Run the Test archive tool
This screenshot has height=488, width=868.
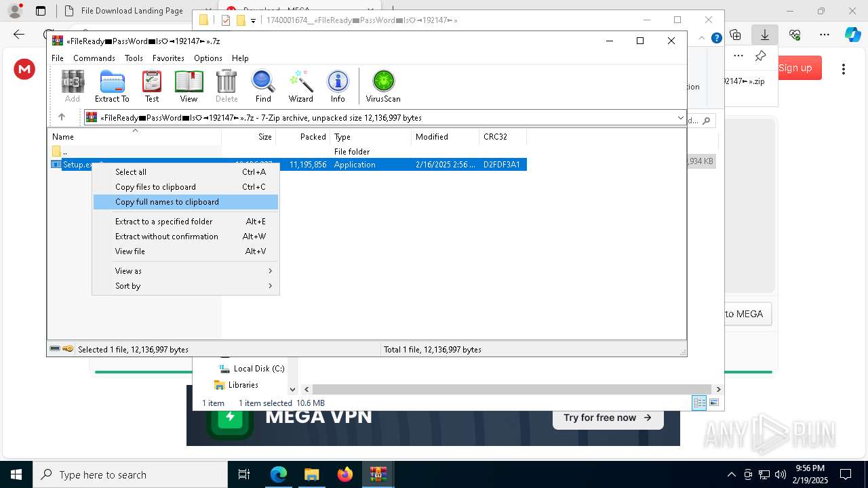(x=152, y=86)
